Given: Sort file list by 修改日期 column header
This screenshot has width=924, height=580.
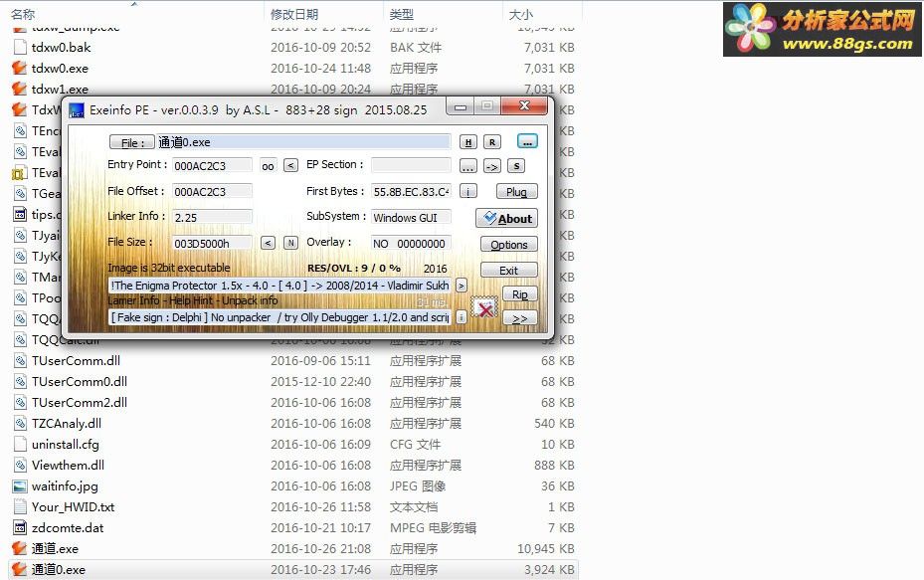Looking at the screenshot, I should click(294, 14).
